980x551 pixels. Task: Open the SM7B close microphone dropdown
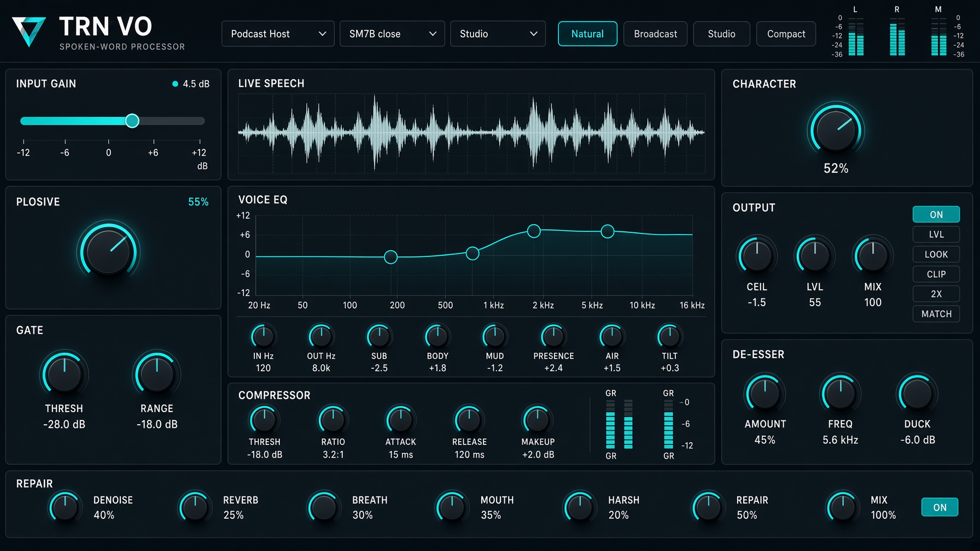pyautogui.click(x=392, y=34)
